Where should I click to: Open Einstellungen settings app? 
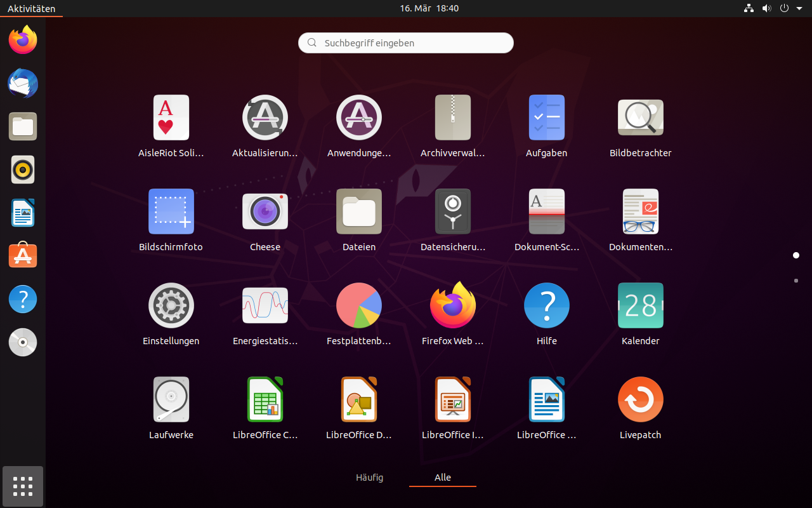point(171,306)
